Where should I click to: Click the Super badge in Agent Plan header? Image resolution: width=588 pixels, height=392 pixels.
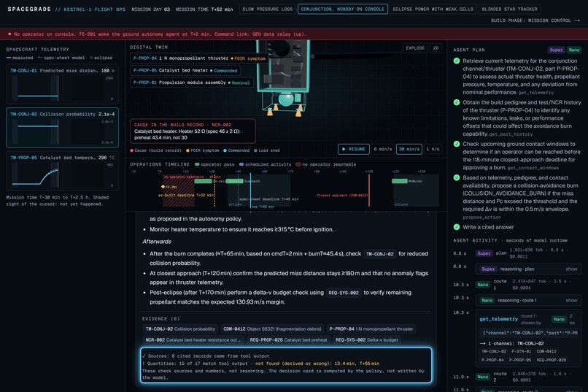click(556, 50)
